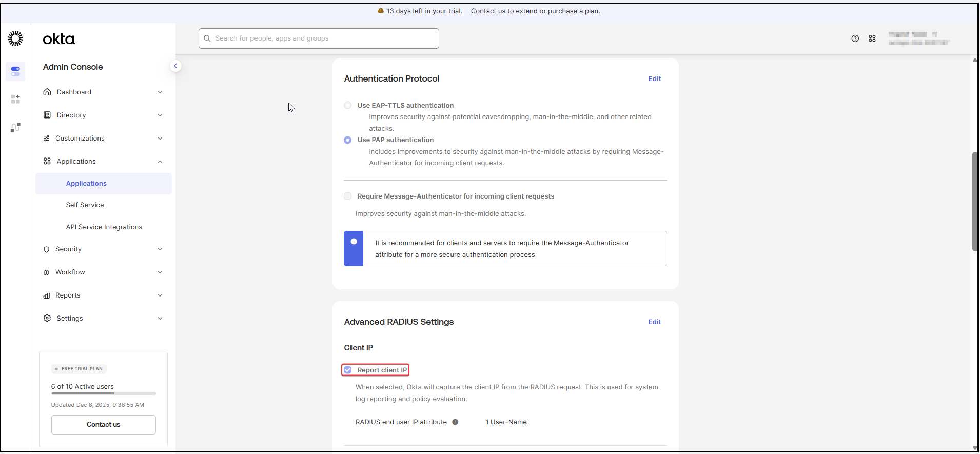This screenshot has width=980, height=454.
Task: Open the Self Service menu item
Action: tap(85, 205)
